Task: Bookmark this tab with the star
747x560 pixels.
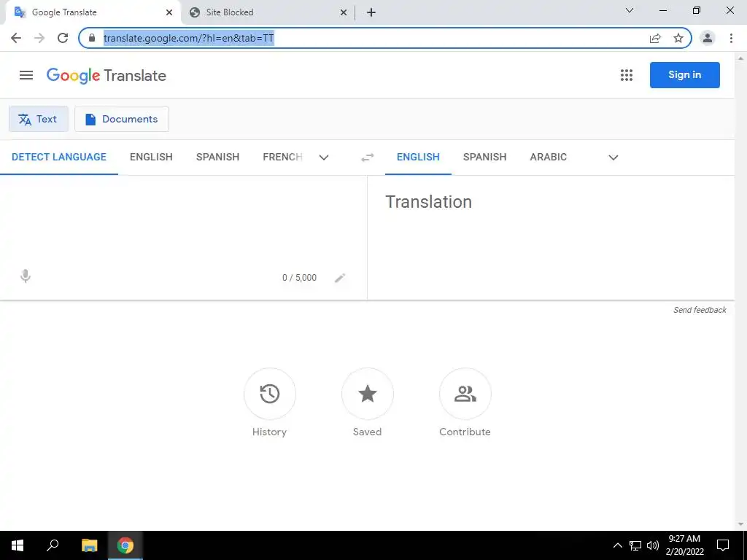Action: 678,38
